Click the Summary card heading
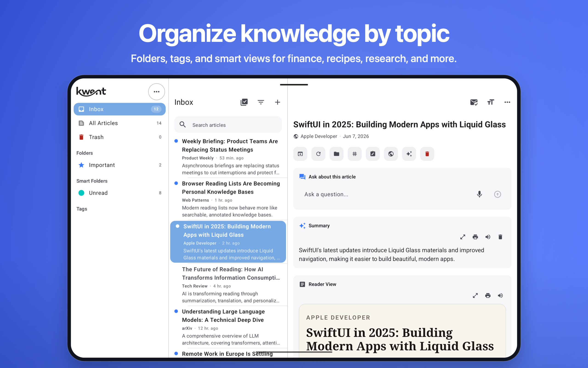 [x=319, y=226]
